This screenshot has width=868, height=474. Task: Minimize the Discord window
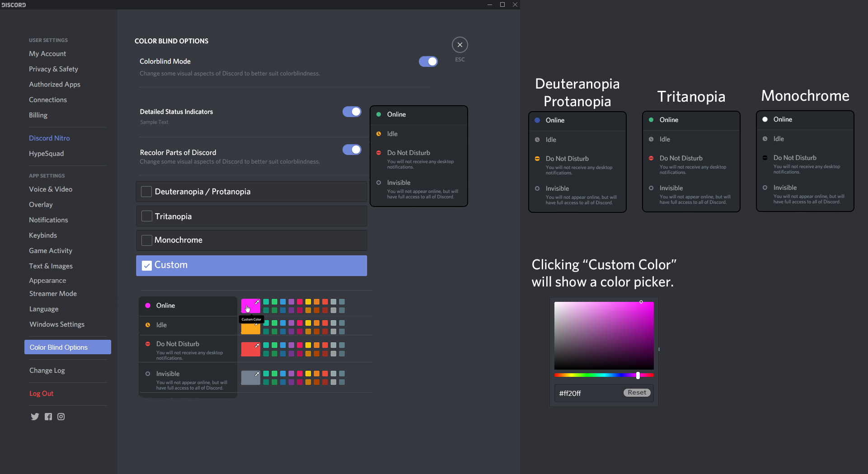pyautogui.click(x=489, y=5)
